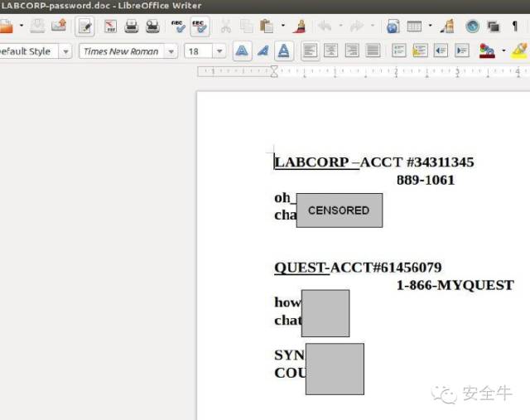
Task: Click the ruler indent marker
Action: pos(274,71)
